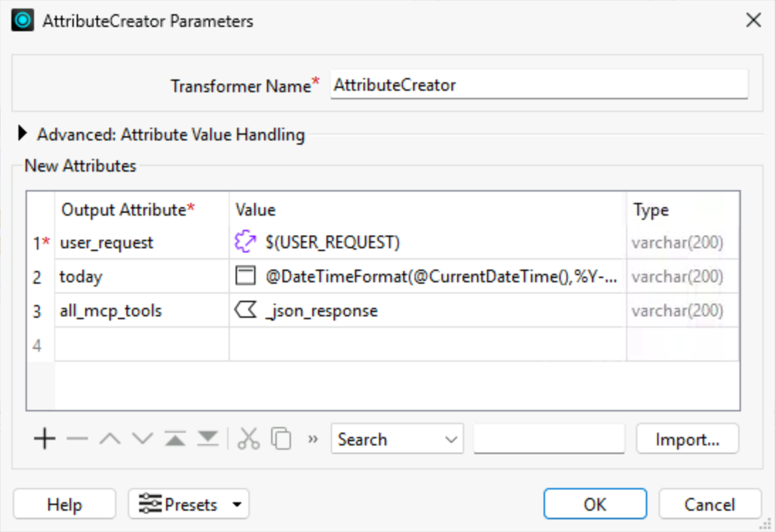
Task: Open the Search dropdown
Action: click(397, 438)
